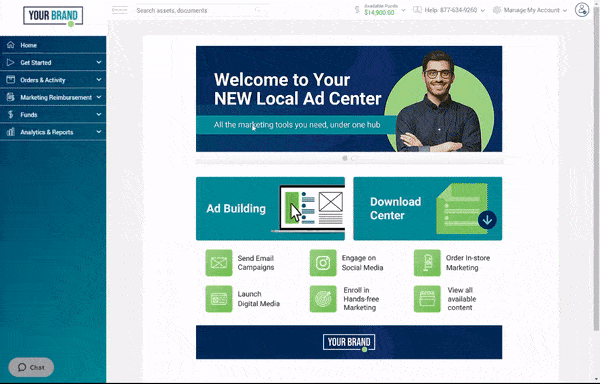Screen dimensions: 600x384
Task: Click the search magnifier icon
Action: [258, 10]
